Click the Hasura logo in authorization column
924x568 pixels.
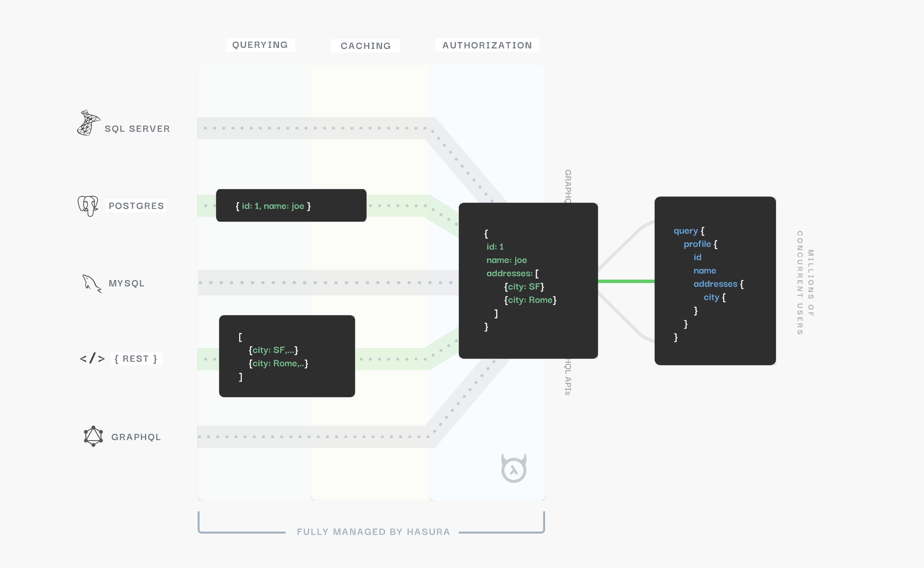(x=514, y=469)
